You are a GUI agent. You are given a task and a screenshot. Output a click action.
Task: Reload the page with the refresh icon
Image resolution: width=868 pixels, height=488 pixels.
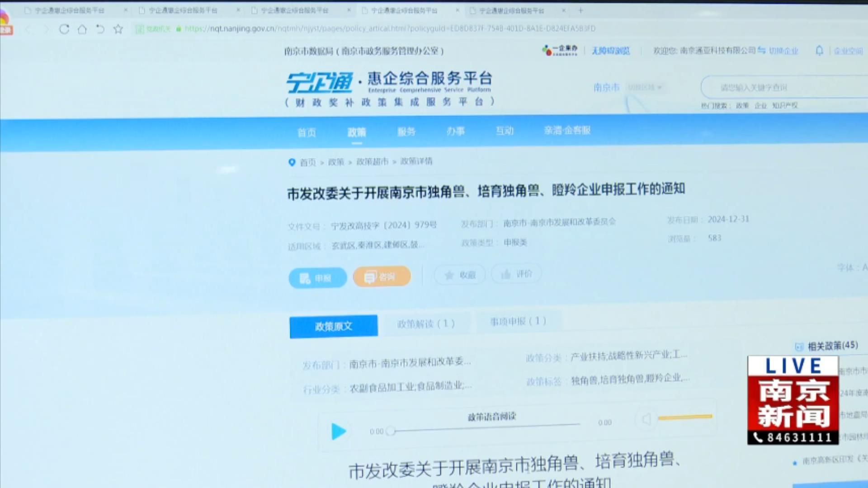(x=64, y=29)
